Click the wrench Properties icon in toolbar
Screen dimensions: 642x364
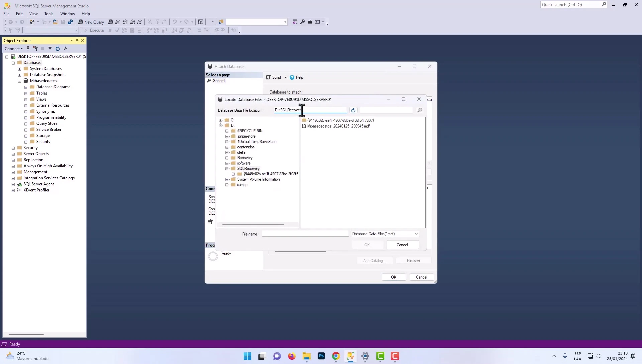302,22
